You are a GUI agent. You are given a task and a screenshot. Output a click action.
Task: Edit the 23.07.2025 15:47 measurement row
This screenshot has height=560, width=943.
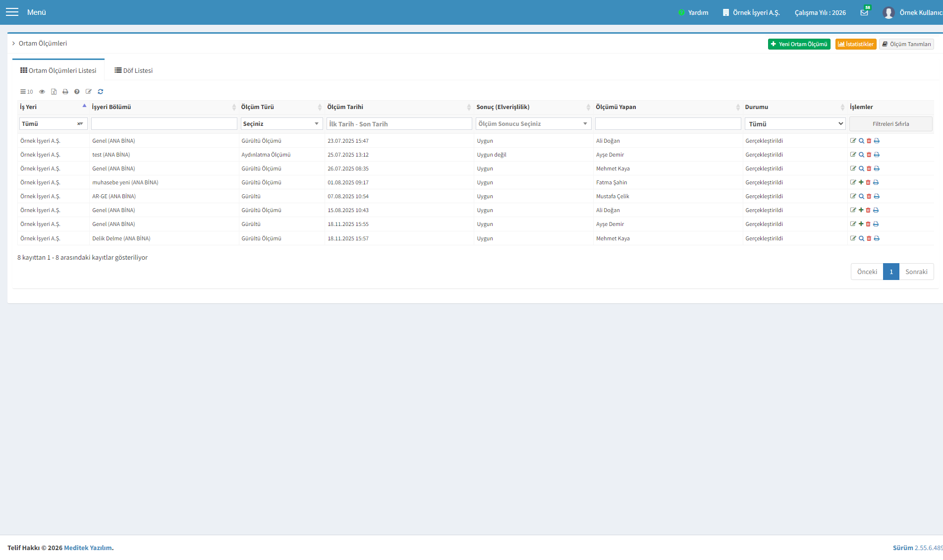pos(853,141)
